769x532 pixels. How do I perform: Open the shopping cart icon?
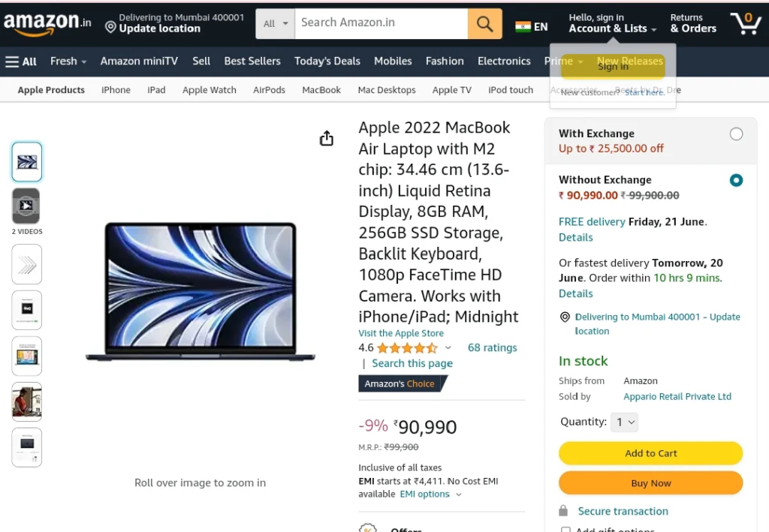745,23
